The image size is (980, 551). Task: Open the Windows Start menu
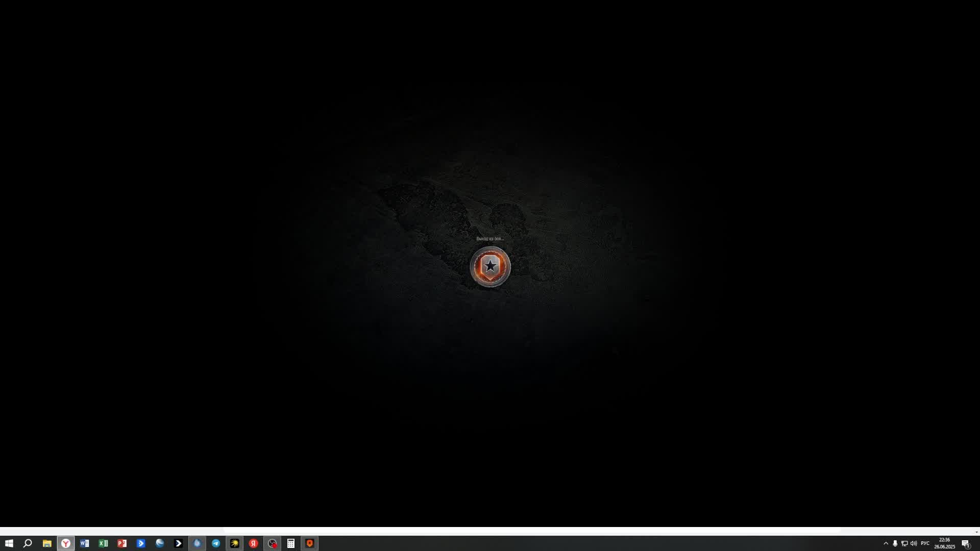(x=9, y=543)
